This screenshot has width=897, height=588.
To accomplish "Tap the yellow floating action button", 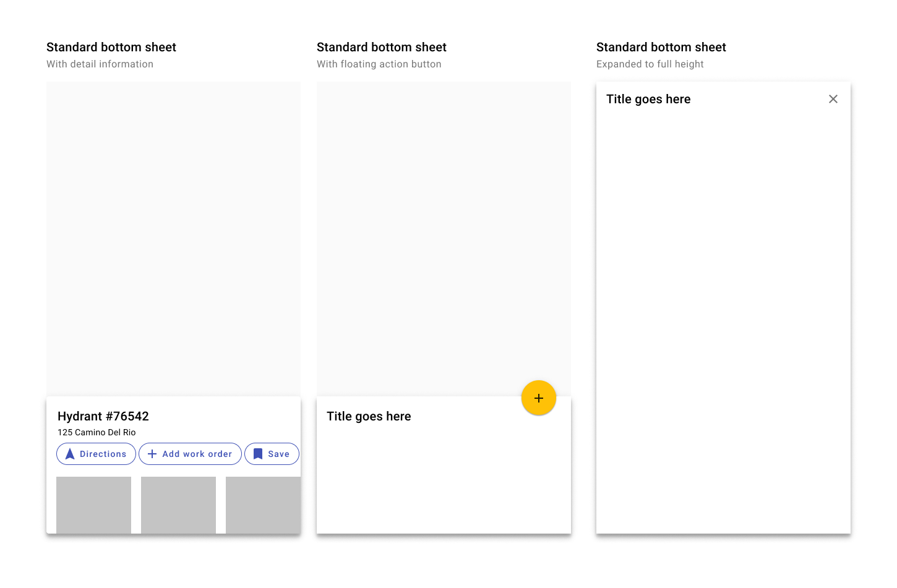I will tap(539, 398).
